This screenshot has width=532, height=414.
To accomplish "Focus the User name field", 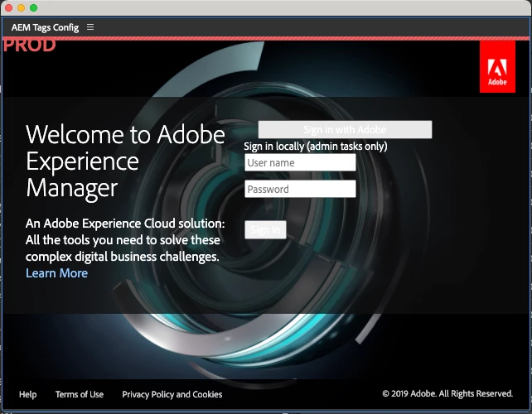I will pyautogui.click(x=300, y=162).
